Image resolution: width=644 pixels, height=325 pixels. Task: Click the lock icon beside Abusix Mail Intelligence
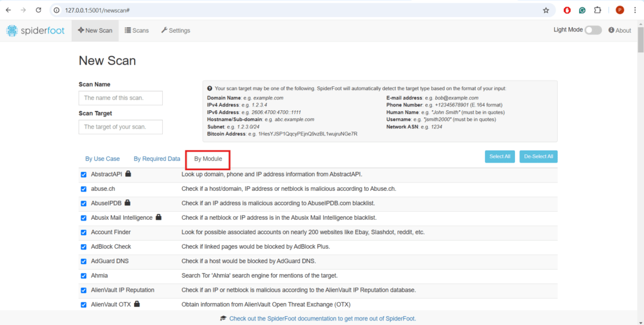click(x=158, y=217)
